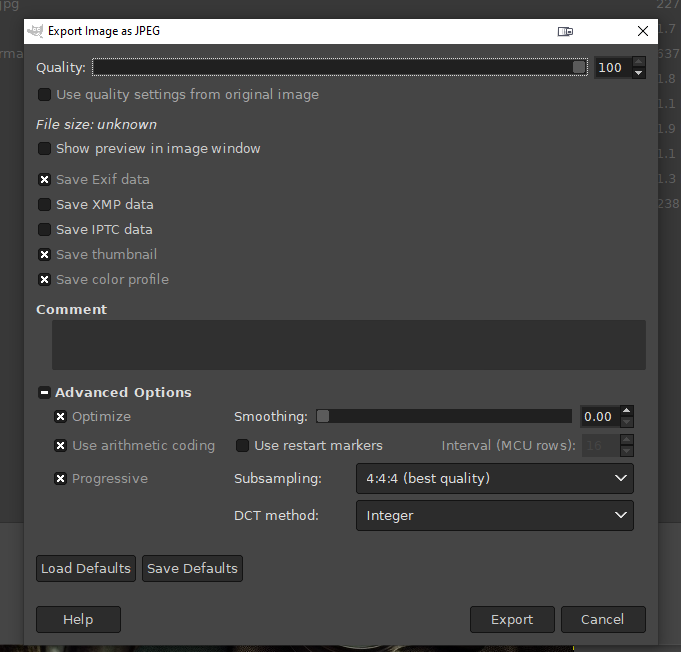The width and height of the screenshot is (681, 652).
Task: Open the Subsampling dropdown
Action: tap(494, 478)
